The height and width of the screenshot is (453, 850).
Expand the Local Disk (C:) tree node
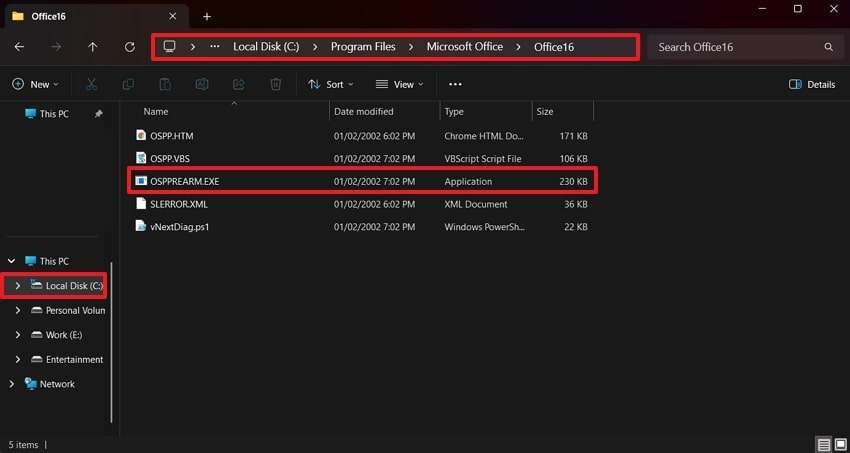17,286
